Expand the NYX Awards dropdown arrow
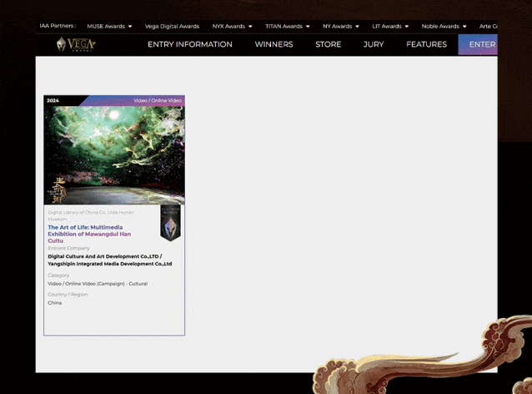 [250, 27]
